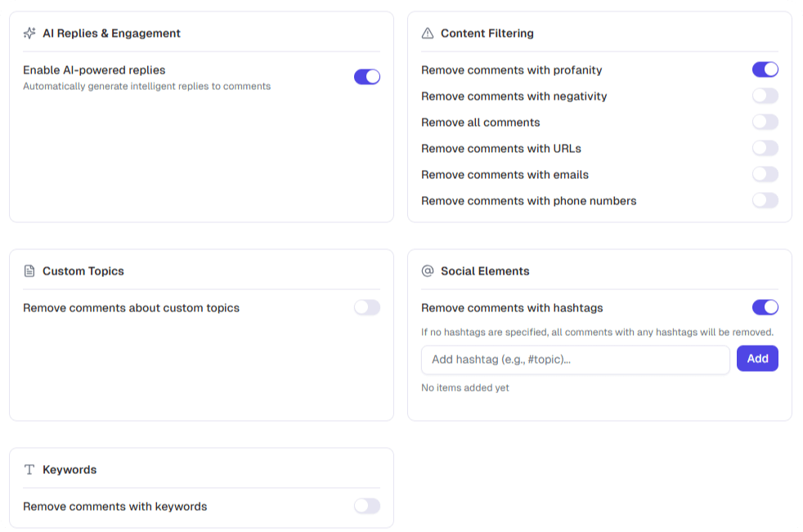Turn on Remove all comments
This screenshot has width=803, height=532.
pos(765,122)
